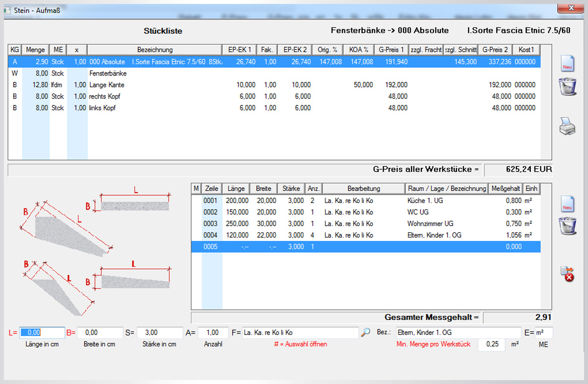This screenshot has width=588, height=384.
Task: Click the trash bin beside the Stückliste table
Action: pyautogui.click(x=567, y=86)
